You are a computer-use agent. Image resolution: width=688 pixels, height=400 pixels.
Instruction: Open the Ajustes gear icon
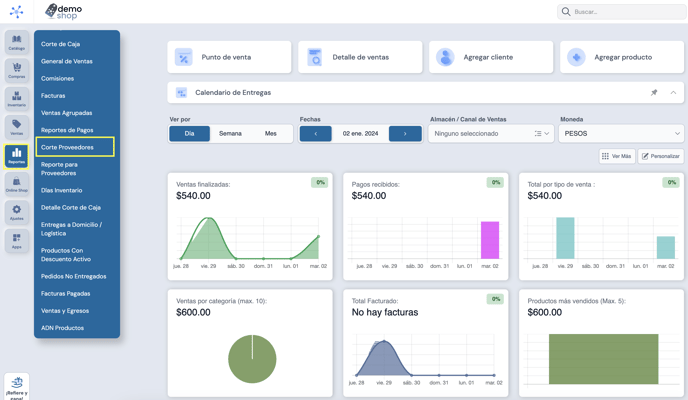(17, 213)
